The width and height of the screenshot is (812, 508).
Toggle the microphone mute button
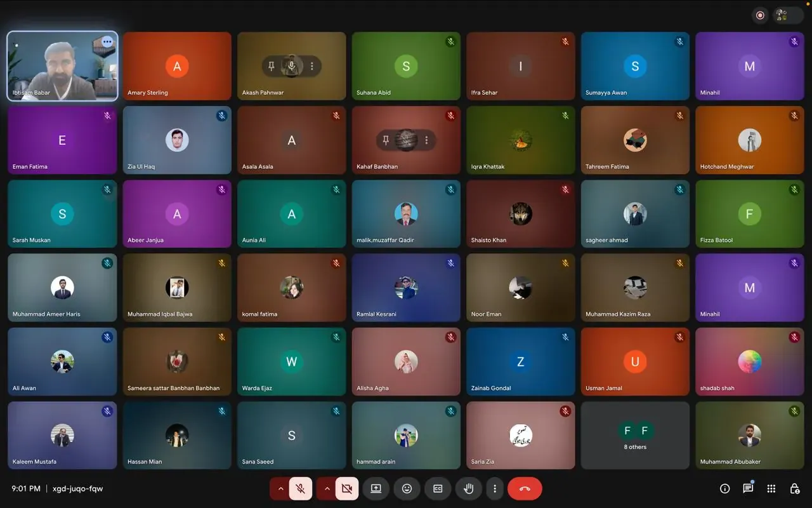click(301, 488)
